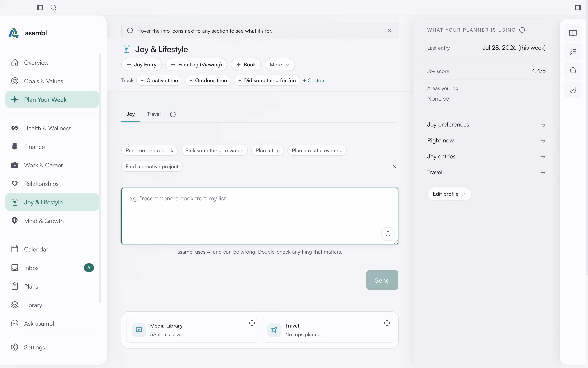Open the book guide icon in right rail
This screenshot has height=368, width=588.
coord(573,33)
